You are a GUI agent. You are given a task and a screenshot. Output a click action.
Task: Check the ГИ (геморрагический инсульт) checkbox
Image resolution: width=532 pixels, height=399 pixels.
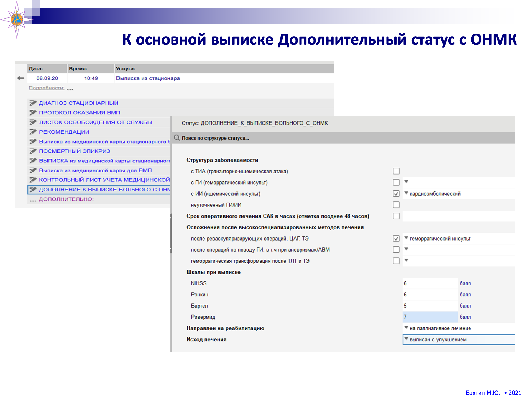coord(396,182)
